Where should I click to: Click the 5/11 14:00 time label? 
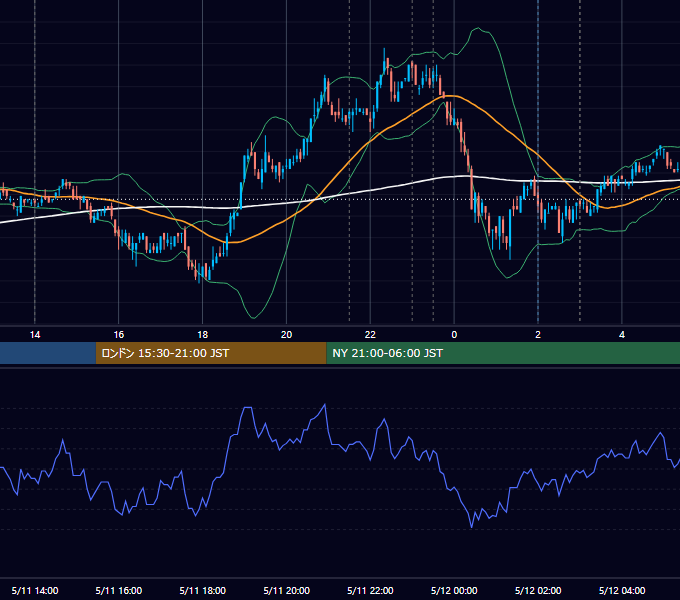tap(35, 590)
